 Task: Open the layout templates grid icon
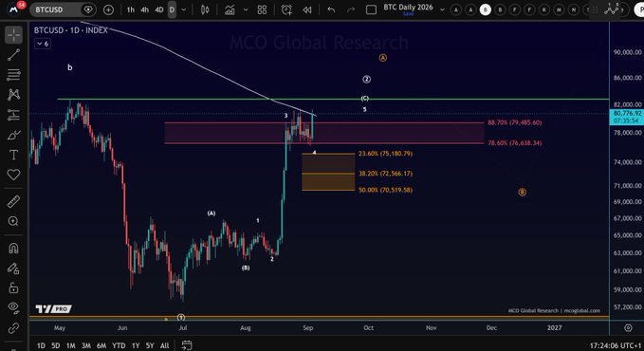coord(262,9)
